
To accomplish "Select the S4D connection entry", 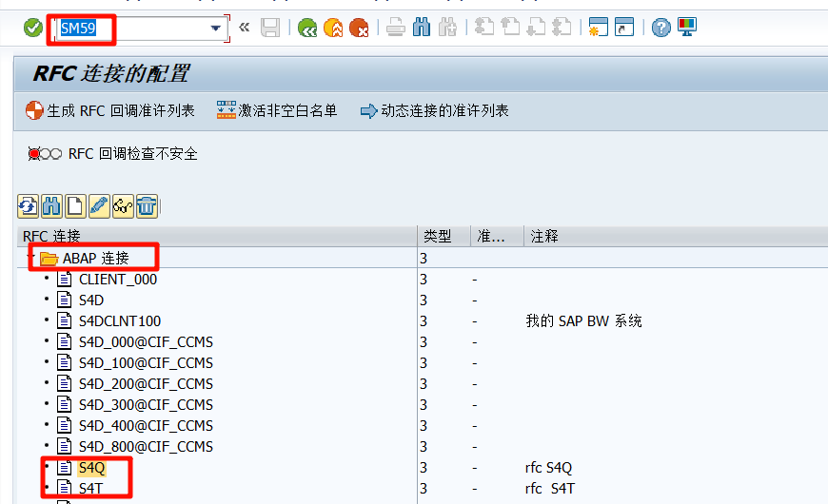I will pyautogui.click(x=91, y=300).
